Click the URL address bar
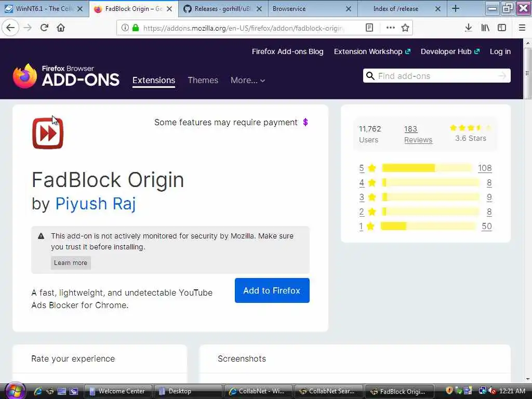The height and width of the screenshot is (399, 532). (x=243, y=28)
